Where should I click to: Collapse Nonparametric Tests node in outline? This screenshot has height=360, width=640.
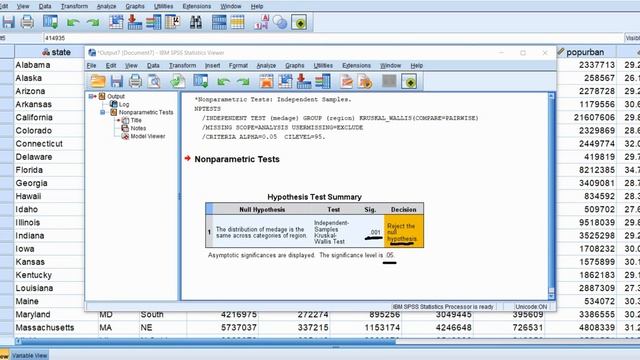[x=102, y=112]
